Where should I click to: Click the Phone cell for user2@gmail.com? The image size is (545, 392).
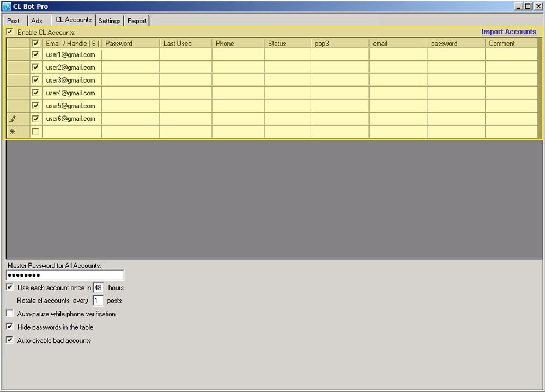pyautogui.click(x=239, y=68)
